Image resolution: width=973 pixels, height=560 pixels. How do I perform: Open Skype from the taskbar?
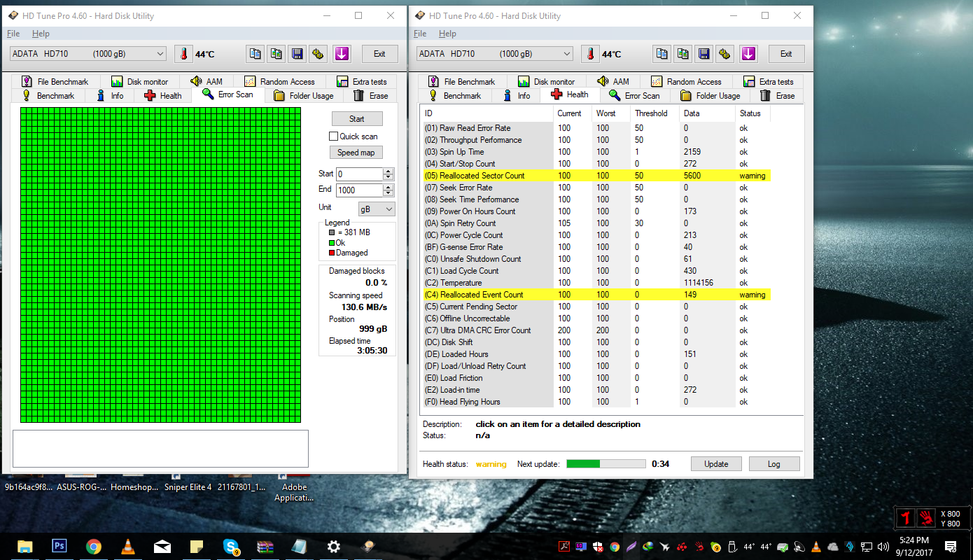pos(231,546)
